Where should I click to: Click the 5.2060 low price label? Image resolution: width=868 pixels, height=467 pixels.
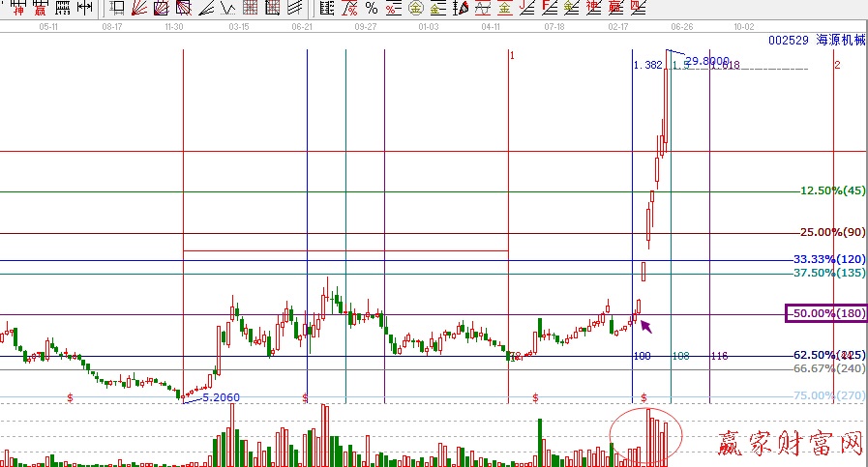220,397
